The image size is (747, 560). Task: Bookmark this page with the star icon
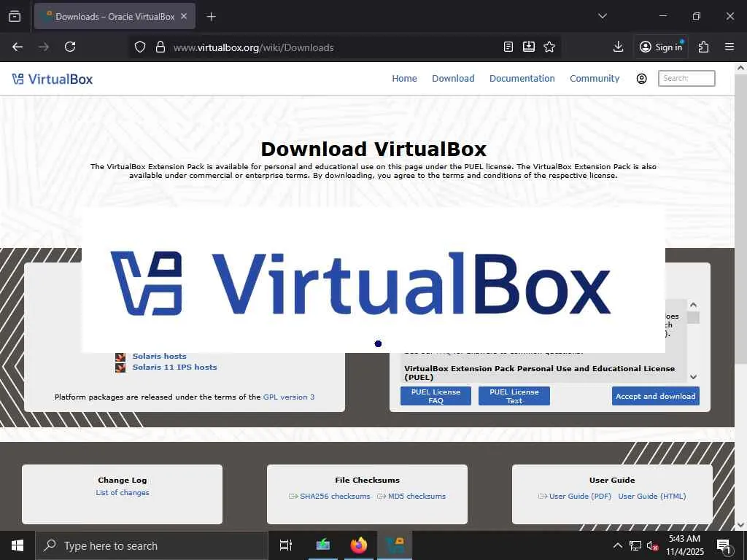(x=549, y=47)
